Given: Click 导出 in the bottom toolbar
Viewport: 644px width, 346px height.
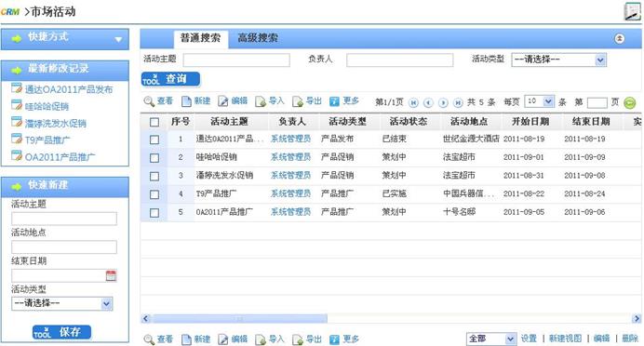Looking at the screenshot, I should click(x=307, y=339).
